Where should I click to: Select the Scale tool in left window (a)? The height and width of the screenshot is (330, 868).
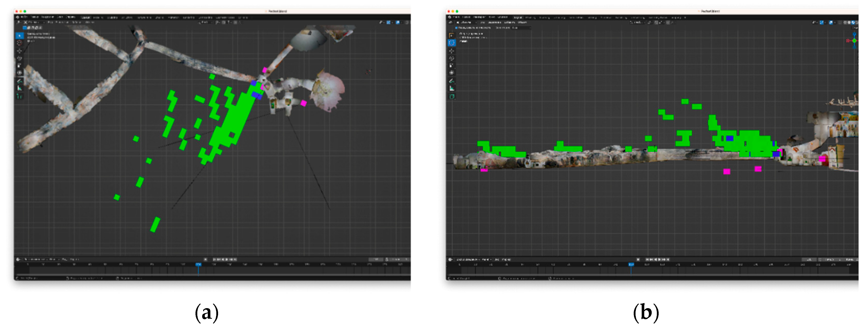point(20,65)
